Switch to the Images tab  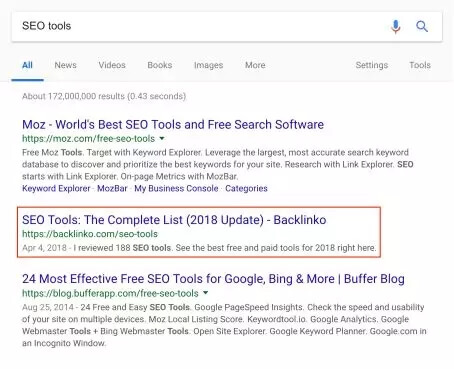tap(208, 65)
